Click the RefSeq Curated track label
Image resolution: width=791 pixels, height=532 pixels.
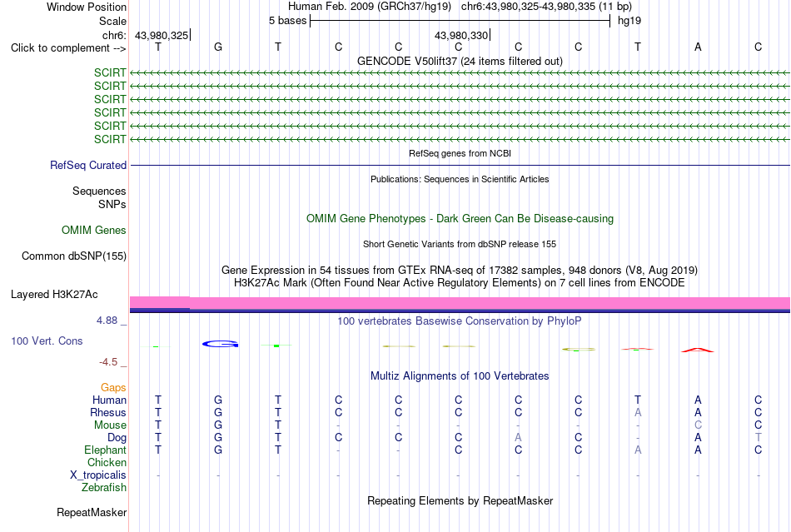click(x=88, y=166)
